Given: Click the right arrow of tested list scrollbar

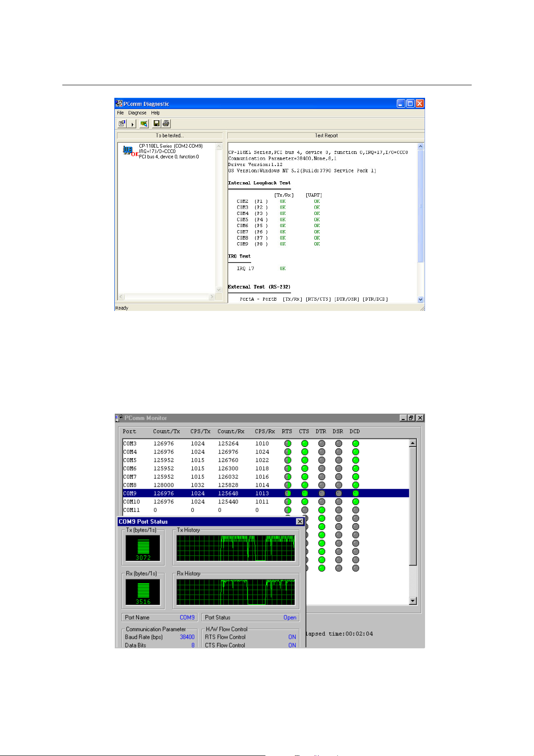Looking at the screenshot, I should pos(212,297).
